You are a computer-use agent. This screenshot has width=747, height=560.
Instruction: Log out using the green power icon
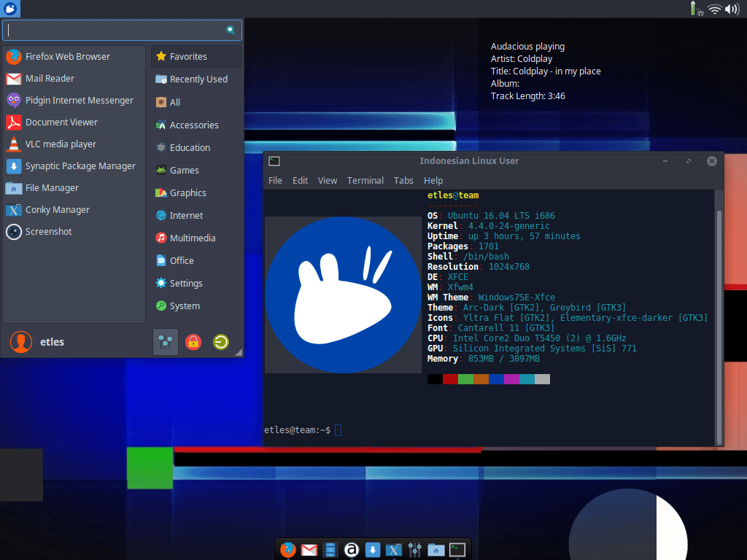coord(220,341)
